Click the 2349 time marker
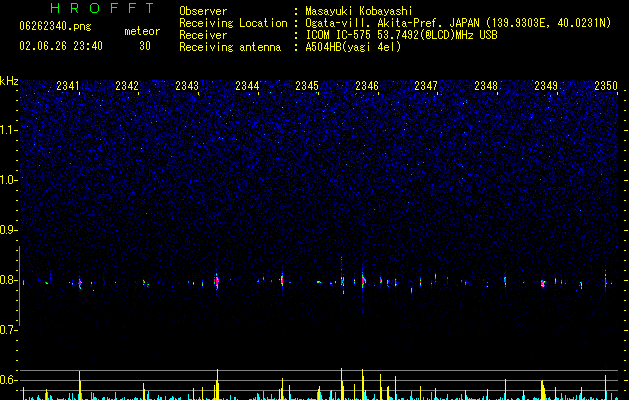Screen dimensions: 629x400 546,85
